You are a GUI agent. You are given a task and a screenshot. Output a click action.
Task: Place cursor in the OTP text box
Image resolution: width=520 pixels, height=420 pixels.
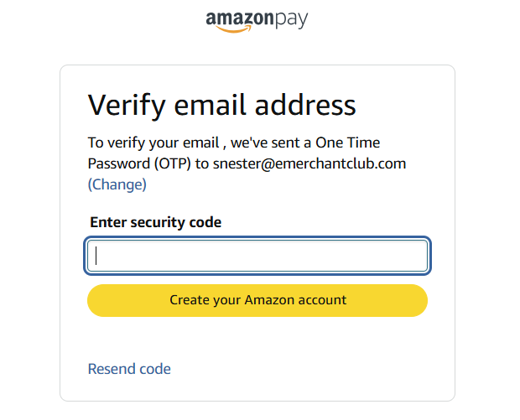pos(257,256)
